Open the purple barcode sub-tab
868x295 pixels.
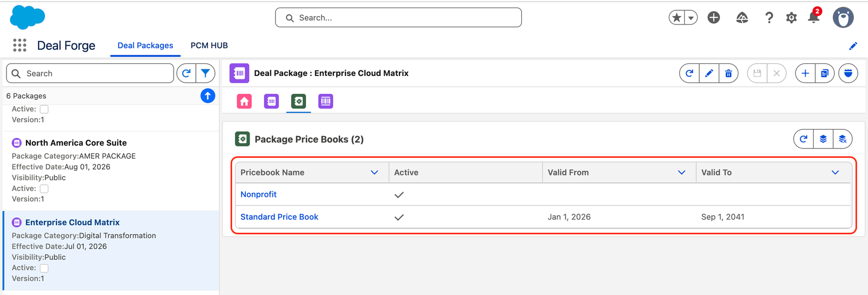pyautogui.click(x=325, y=101)
